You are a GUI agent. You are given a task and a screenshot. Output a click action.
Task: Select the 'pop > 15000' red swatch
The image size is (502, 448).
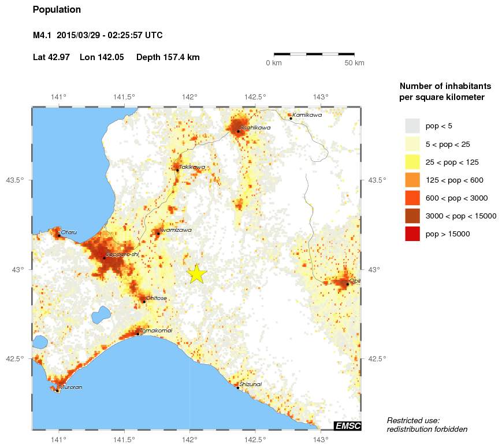coord(412,234)
